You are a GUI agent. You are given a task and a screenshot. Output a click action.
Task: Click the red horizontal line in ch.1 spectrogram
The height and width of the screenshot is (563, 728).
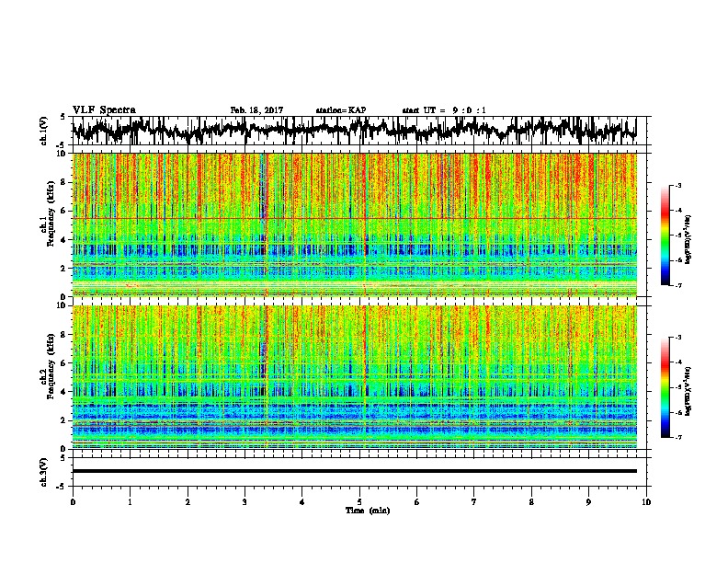[x=355, y=218]
